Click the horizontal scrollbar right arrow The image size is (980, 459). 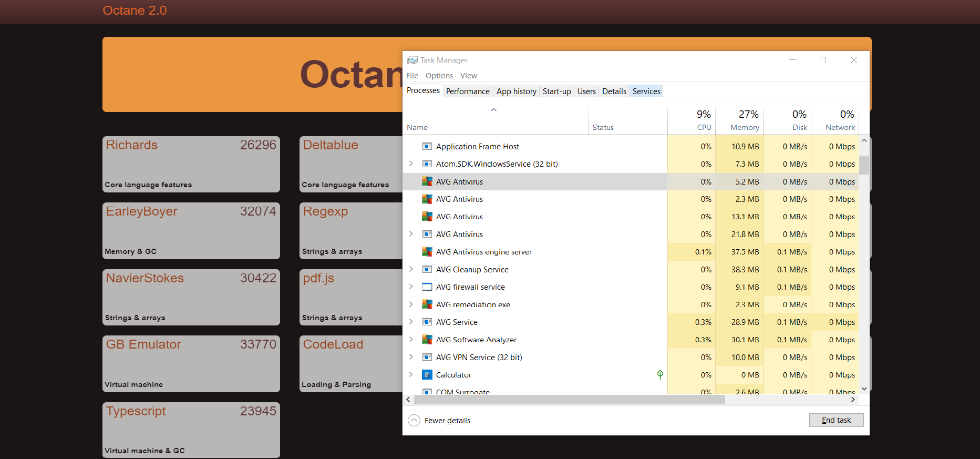(853, 400)
